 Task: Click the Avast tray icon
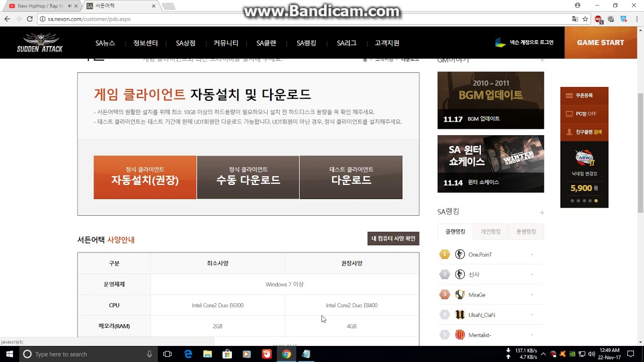[562, 354]
